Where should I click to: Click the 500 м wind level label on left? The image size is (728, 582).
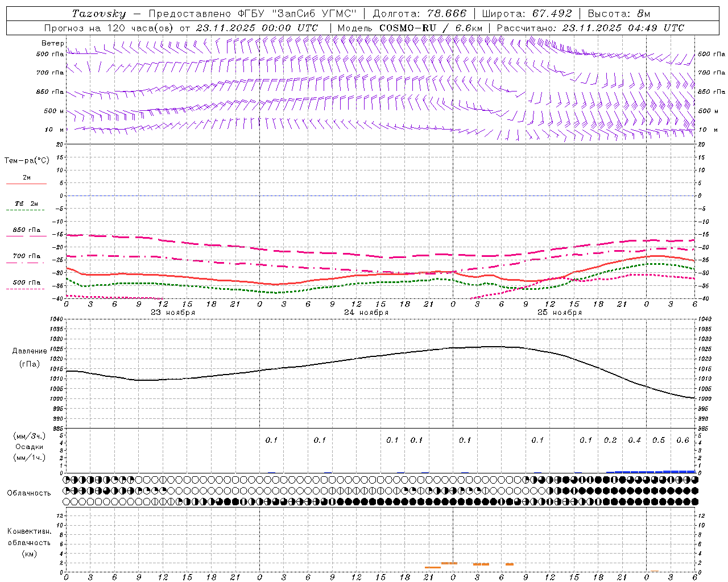[55, 111]
